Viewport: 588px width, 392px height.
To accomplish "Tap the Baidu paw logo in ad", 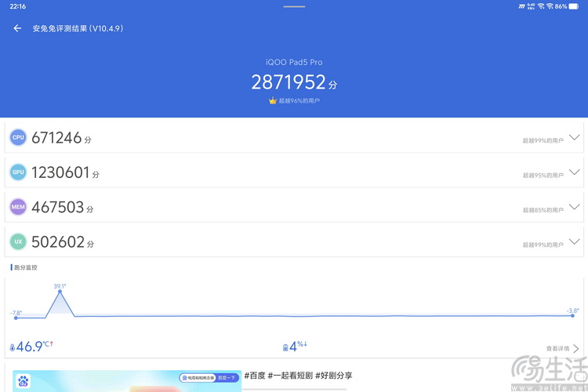I will click(x=23, y=381).
